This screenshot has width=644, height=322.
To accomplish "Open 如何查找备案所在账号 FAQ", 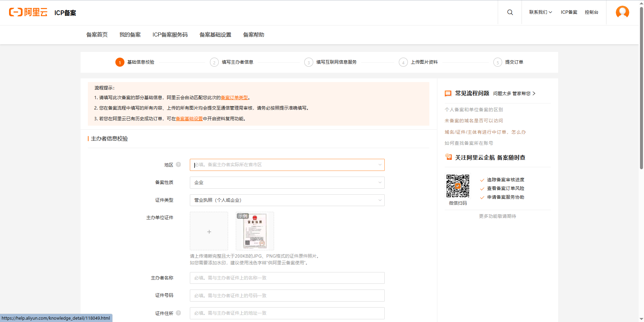I will click(x=469, y=143).
